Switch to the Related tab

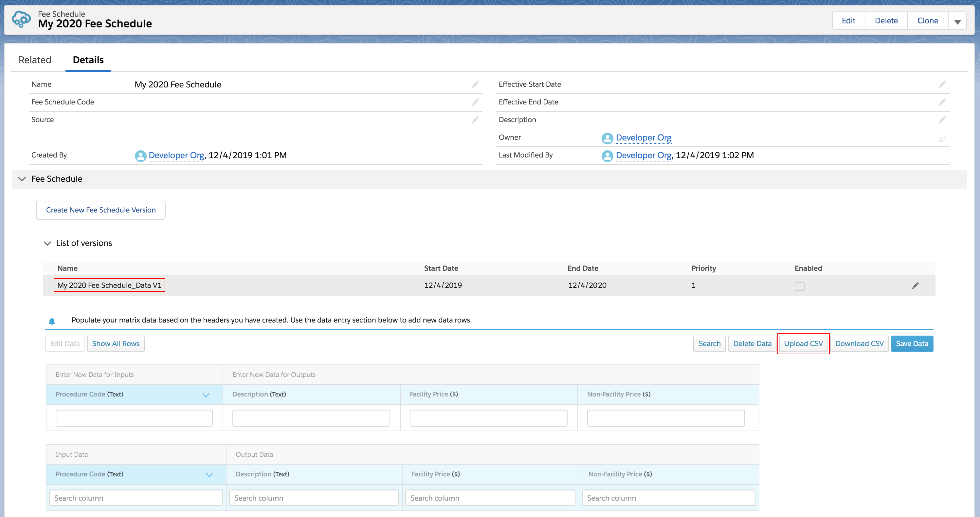tap(35, 60)
